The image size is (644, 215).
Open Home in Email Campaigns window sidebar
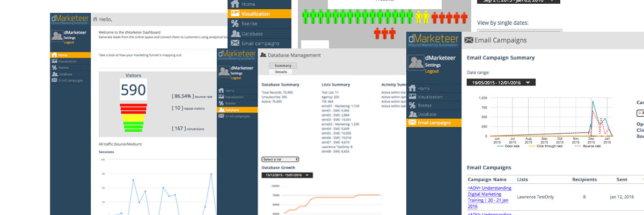[434, 88]
